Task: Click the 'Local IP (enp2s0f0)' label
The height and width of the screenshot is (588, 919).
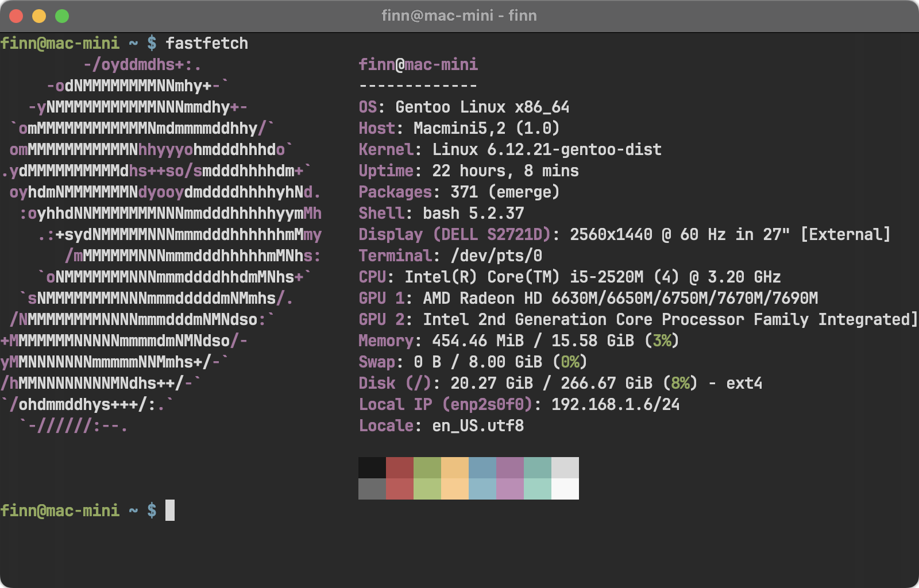Action: (446, 404)
